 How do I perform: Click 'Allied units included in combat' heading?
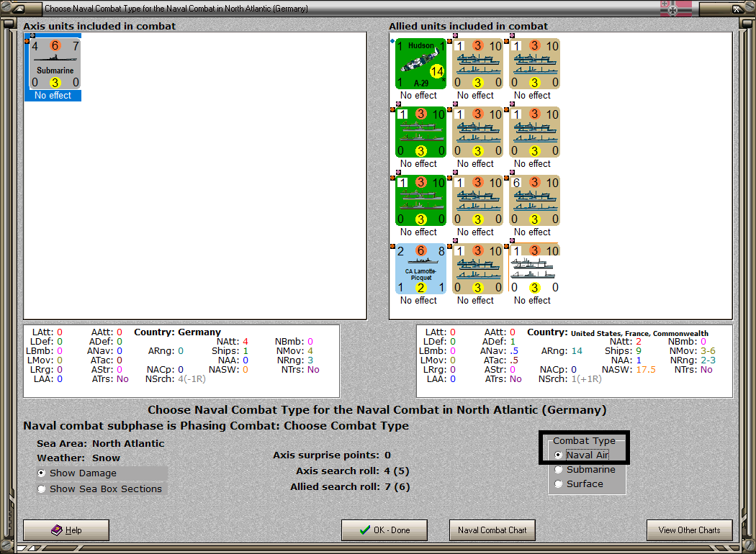click(x=469, y=26)
